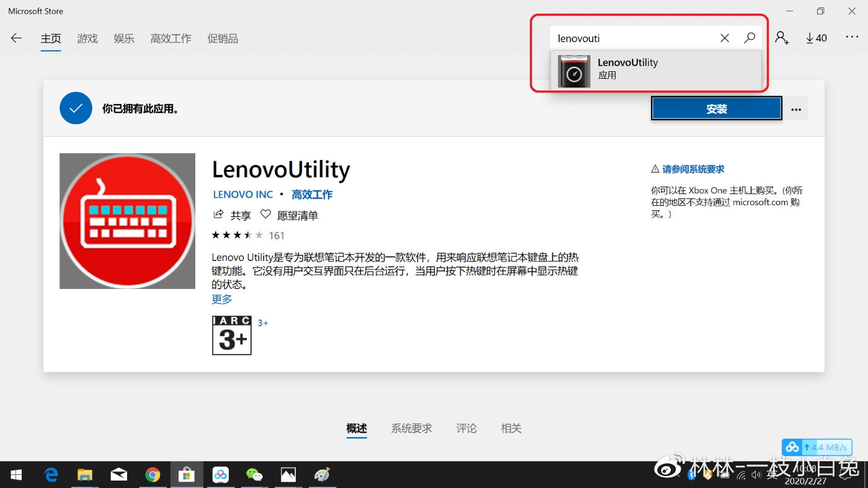Open the account sign-in icon

tap(782, 38)
